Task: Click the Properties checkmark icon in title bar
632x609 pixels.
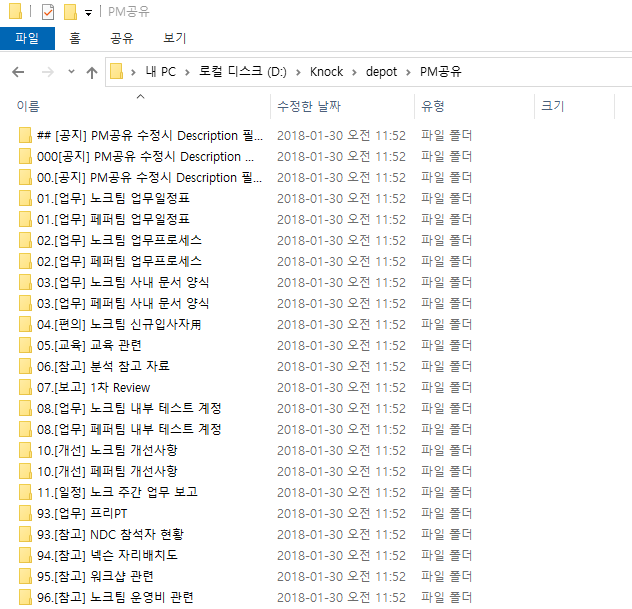Action: coord(48,12)
